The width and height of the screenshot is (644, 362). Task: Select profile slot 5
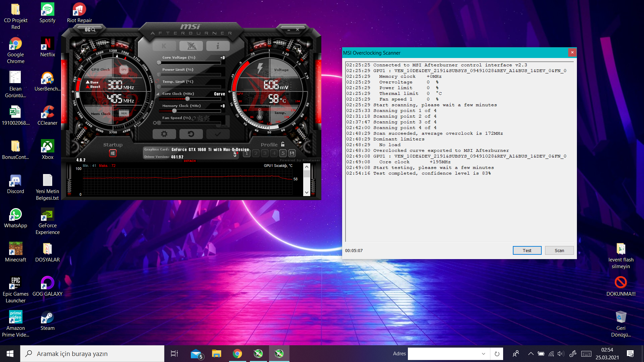click(283, 153)
